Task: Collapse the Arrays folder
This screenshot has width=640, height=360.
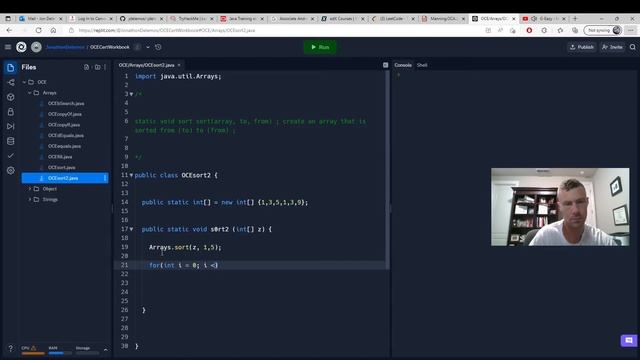Action: [30, 93]
